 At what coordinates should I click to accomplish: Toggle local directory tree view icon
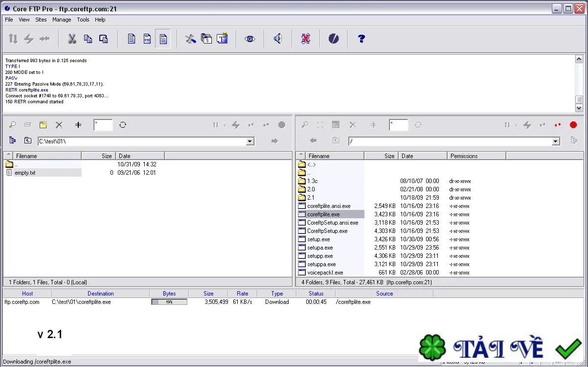pos(13,141)
